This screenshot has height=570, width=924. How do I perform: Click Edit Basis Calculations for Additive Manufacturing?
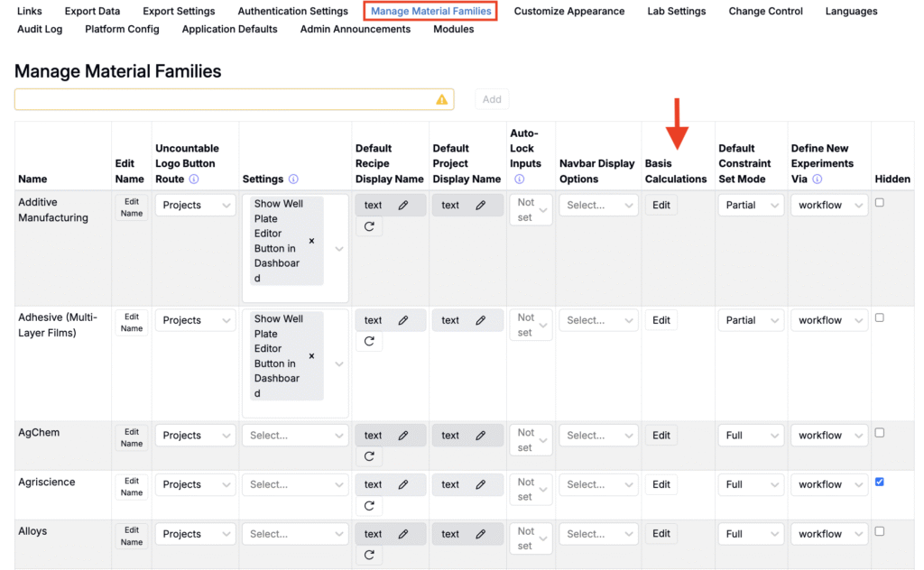click(x=661, y=206)
